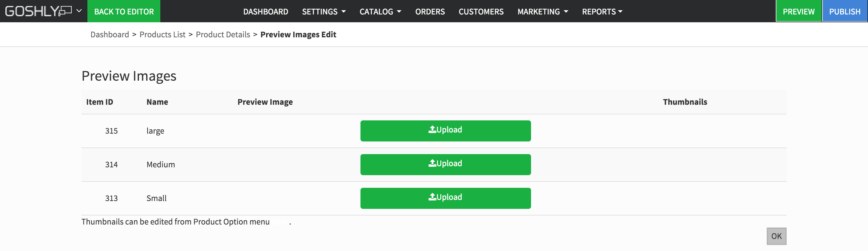Publish the site with Publish button
This screenshot has height=251, width=868.
pos(844,11)
